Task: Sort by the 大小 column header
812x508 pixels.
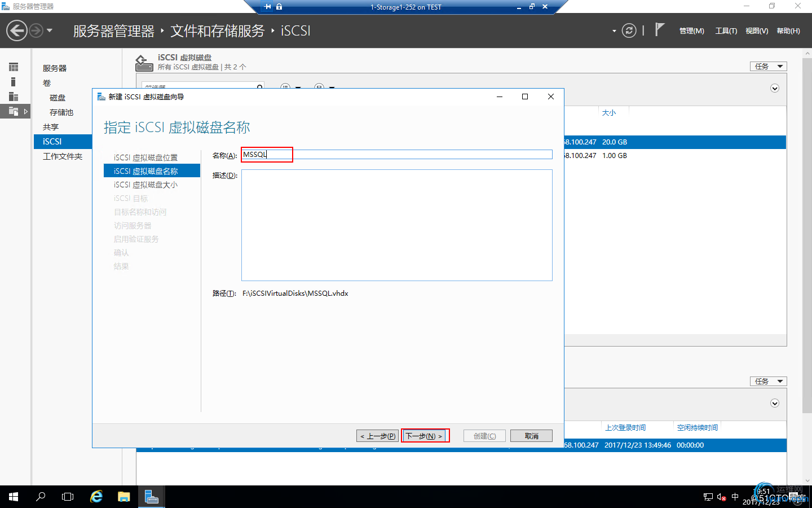Action: click(x=609, y=113)
